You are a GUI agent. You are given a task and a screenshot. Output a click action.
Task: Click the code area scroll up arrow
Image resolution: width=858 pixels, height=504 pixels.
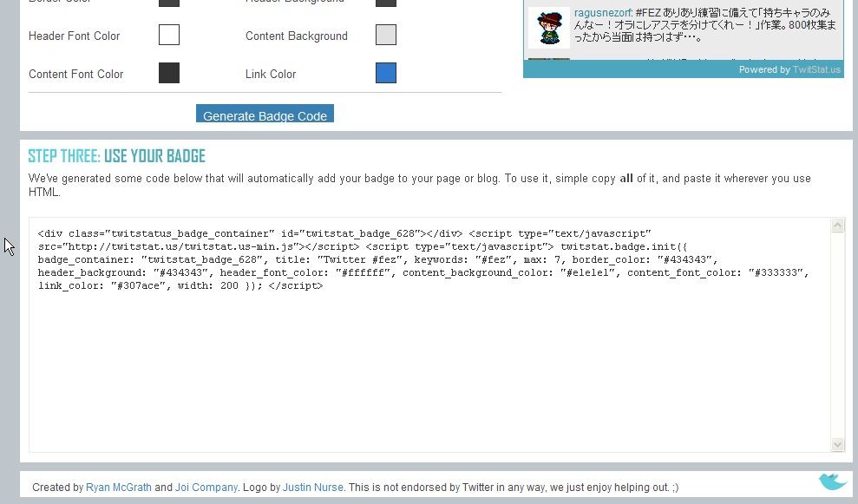coord(838,225)
